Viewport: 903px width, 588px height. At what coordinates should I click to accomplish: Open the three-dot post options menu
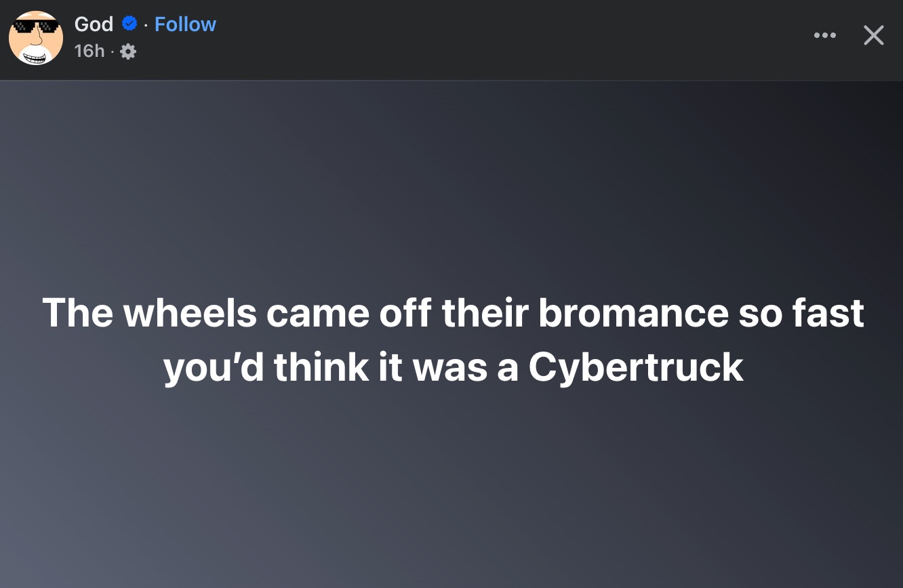click(x=825, y=35)
